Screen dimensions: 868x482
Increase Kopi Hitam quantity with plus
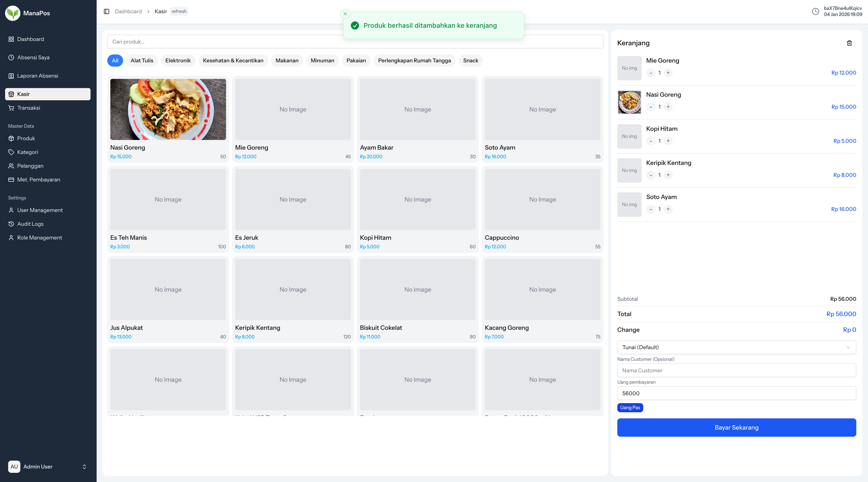(668, 141)
